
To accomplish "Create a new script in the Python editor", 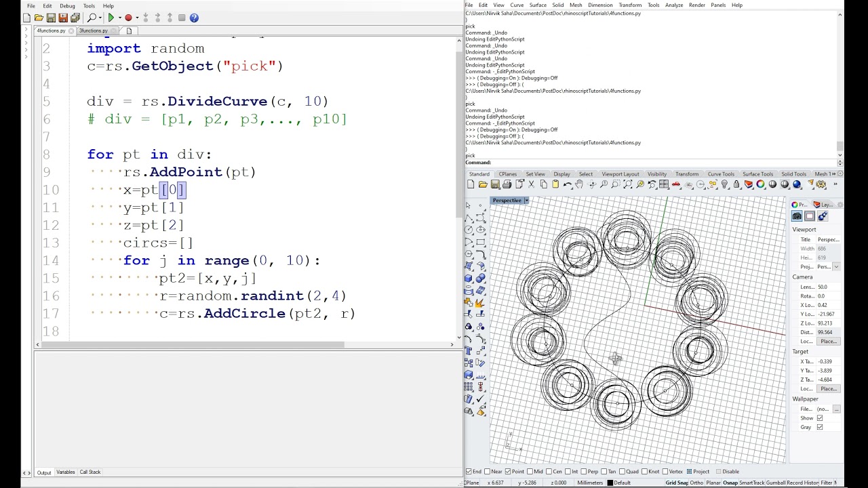I will click(26, 18).
